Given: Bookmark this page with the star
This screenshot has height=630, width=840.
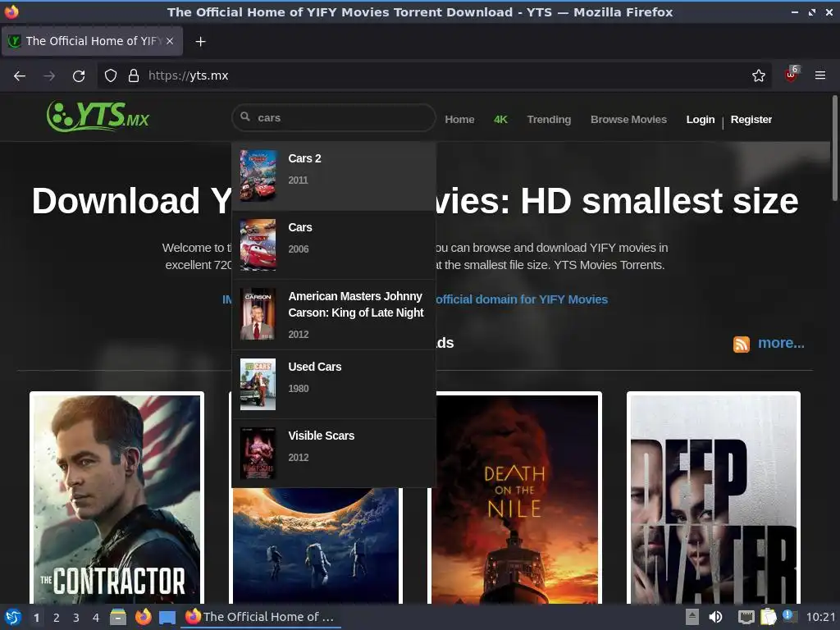Looking at the screenshot, I should pos(759,75).
